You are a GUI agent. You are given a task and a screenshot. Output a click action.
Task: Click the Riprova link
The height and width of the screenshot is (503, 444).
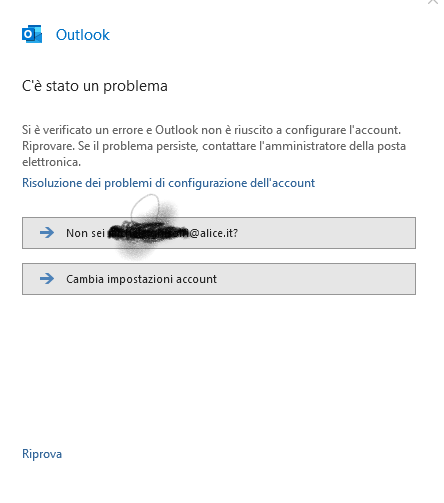tap(42, 454)
